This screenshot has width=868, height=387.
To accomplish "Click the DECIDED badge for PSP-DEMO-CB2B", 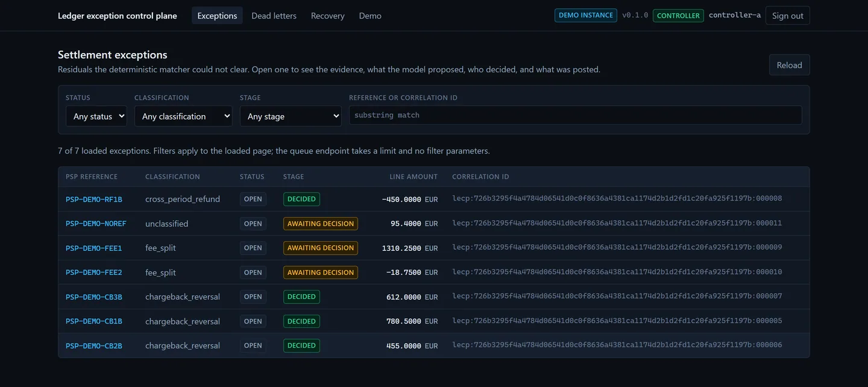I will click(301, 345).
